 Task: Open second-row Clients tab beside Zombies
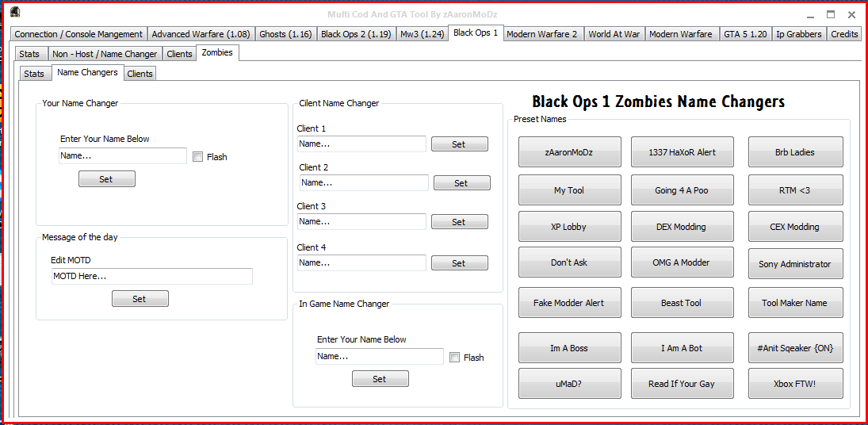[x=179, y=54]
